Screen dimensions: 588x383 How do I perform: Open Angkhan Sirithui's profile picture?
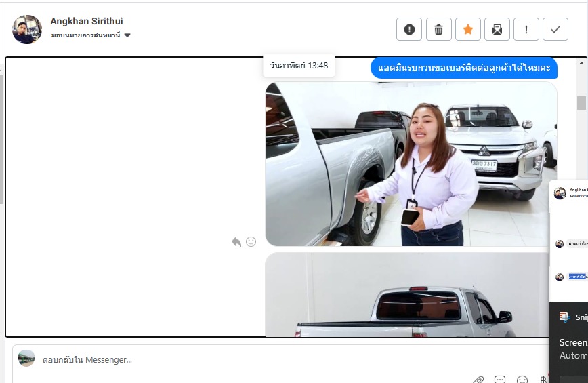pyautogui.click(x=26, y=29)
